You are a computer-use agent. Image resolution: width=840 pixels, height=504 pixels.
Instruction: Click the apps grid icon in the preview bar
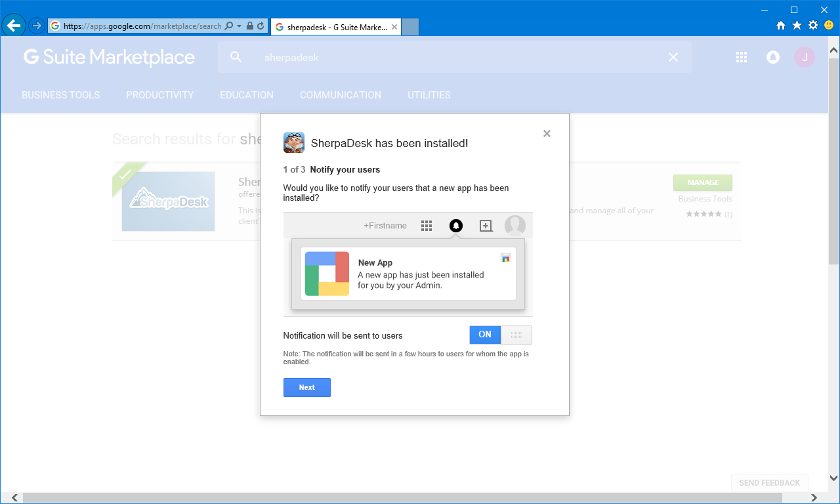(426, 226)
